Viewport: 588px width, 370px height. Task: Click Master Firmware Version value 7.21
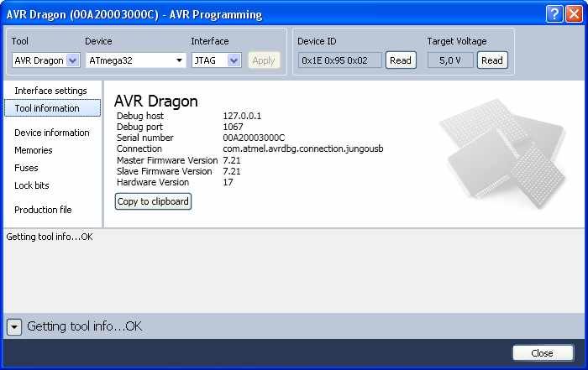coord(232,160)
